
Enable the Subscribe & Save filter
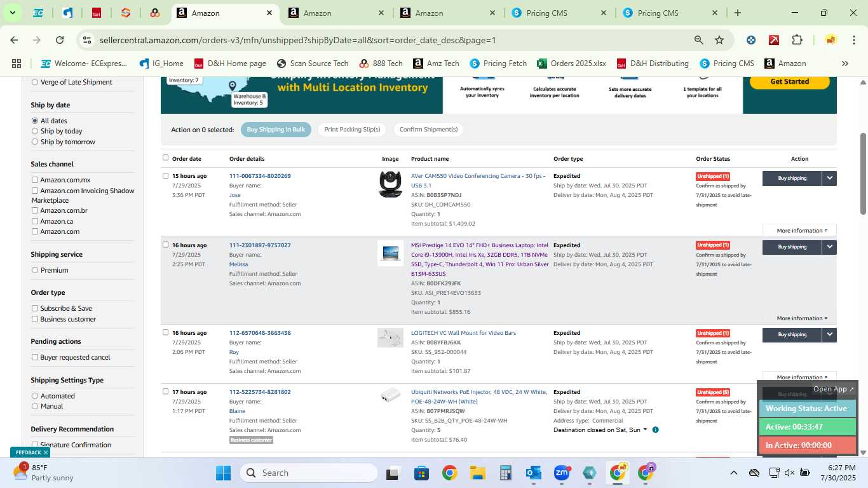point(35,308)
